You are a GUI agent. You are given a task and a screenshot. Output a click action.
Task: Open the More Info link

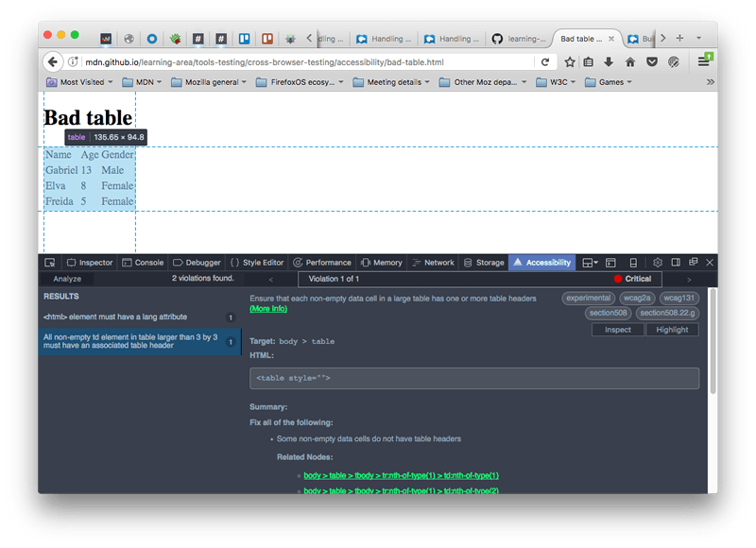tap(267, 308)
